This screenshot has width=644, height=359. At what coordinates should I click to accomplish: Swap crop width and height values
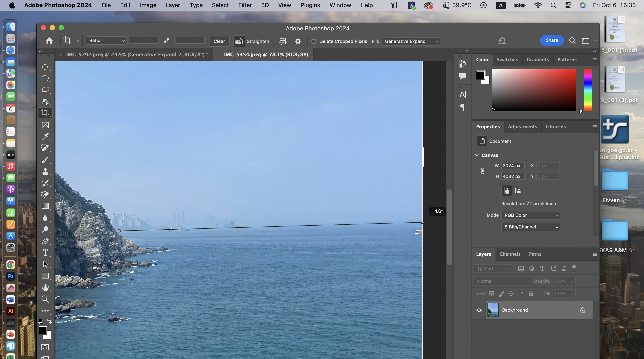click(167, 40)
